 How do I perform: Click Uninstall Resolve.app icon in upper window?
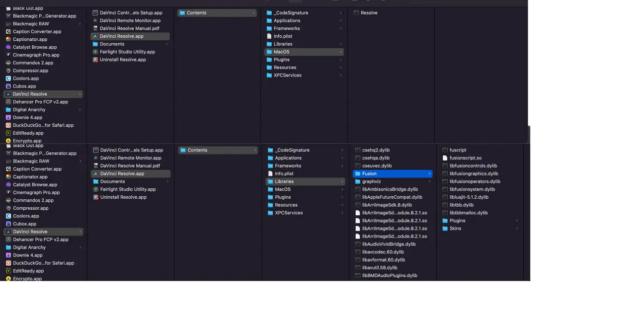tap(95, 59)
